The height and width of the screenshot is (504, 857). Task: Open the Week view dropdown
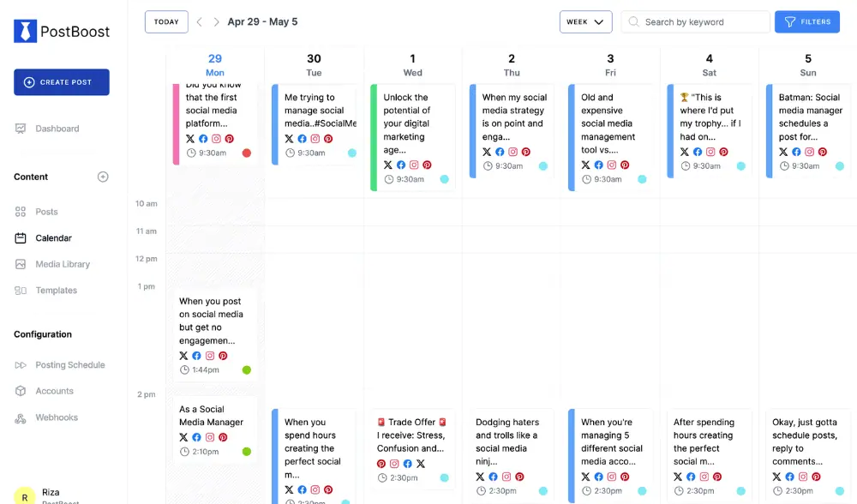(x=586, y=22)
